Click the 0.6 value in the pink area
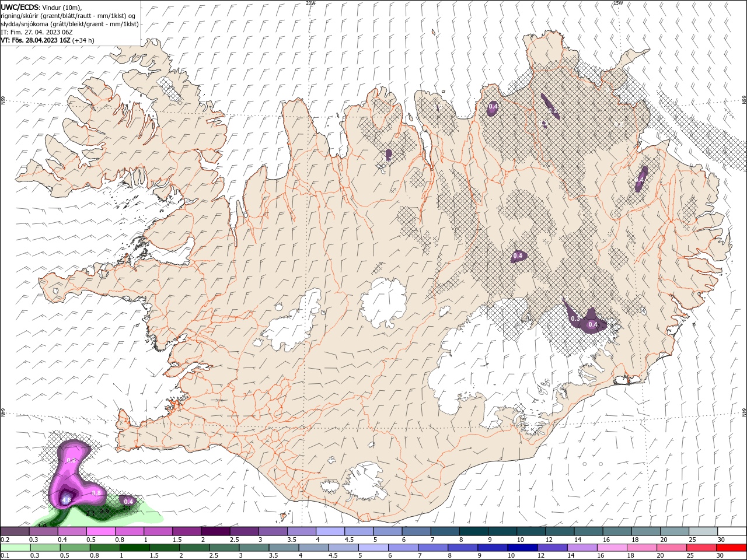This screenshot has height=560, width=747. (71, 460)
